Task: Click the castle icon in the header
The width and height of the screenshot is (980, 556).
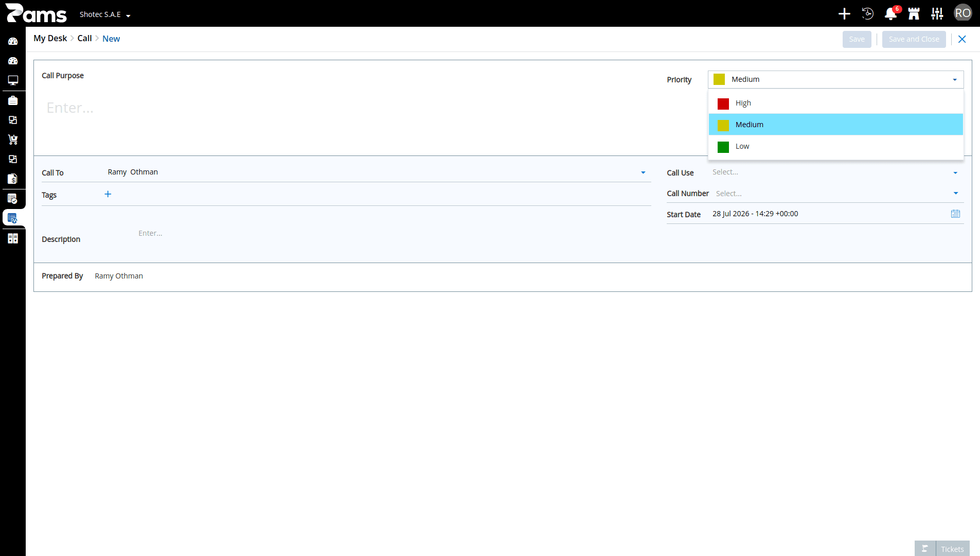Action: [x=914, y=14]
